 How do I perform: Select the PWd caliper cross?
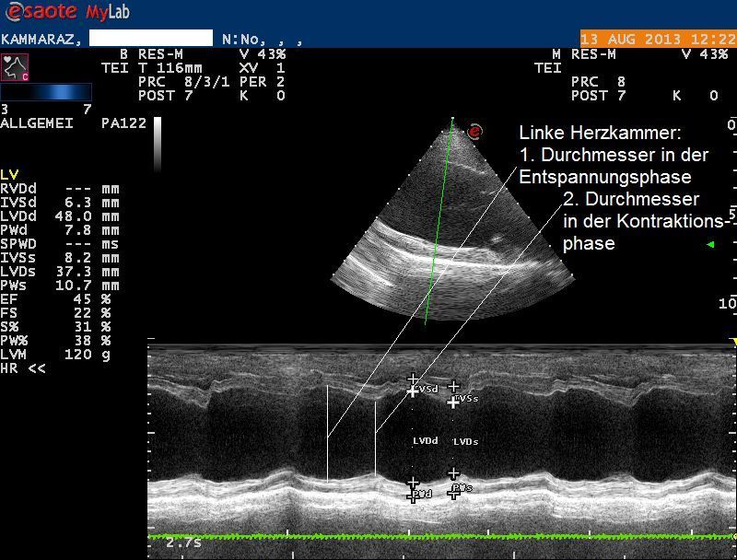point(413,496)
